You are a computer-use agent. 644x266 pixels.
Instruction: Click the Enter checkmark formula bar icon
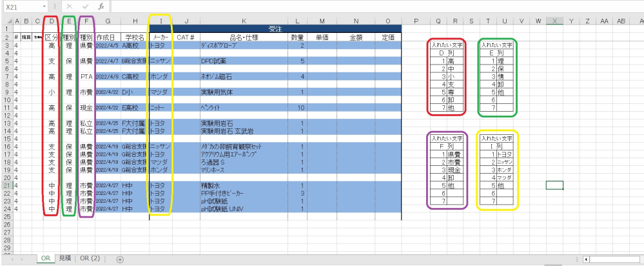click(x=86, y=7)
